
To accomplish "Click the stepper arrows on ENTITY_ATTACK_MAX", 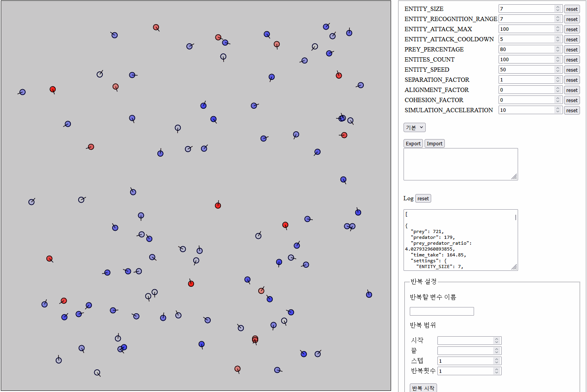I will coord(558,29).
